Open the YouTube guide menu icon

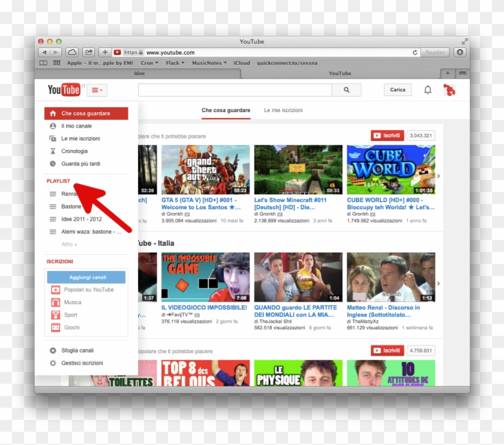tap(95, 89)
